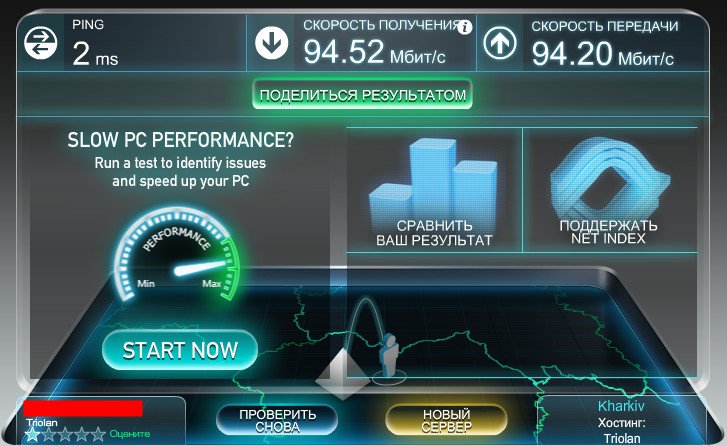Click the Net Index ribbon logo

click(x=609, y=177)
